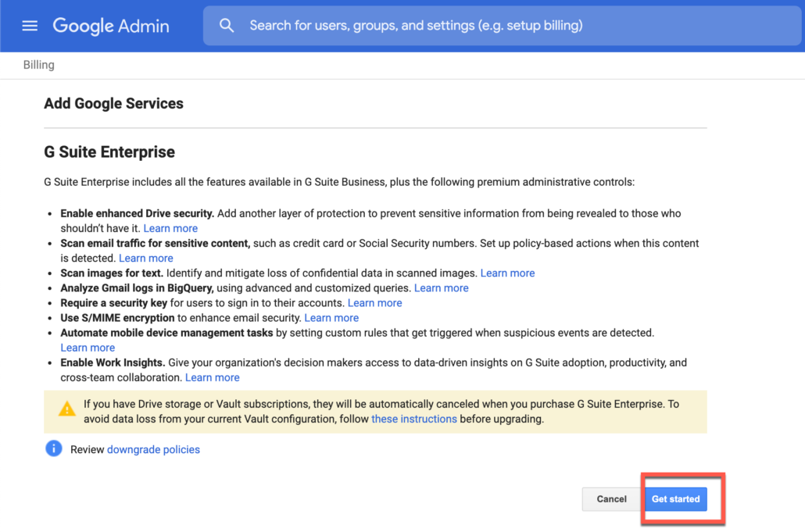Open Learn more for Analyze Gmail logs
The image size is (805, 532).
point(441,287)
